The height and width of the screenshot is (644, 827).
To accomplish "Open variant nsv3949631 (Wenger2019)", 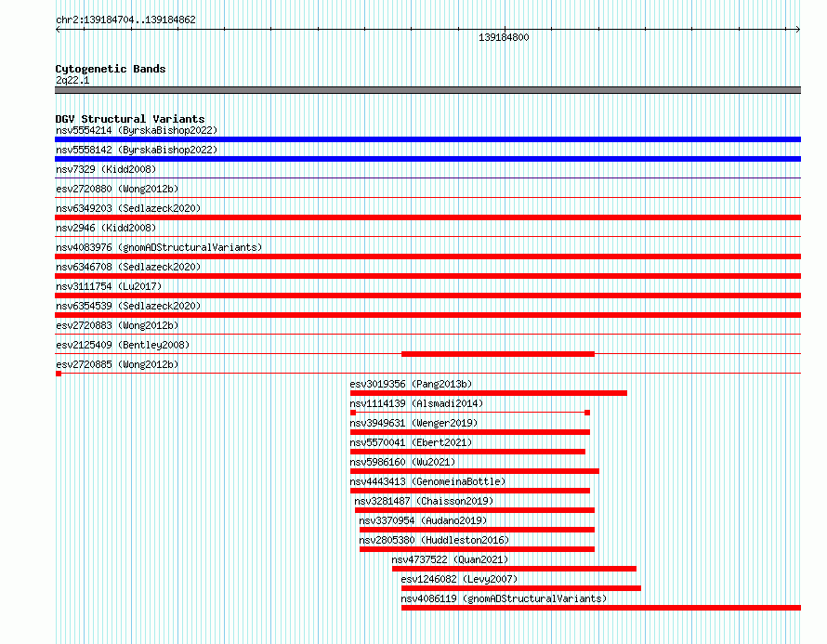I will 413,423.
